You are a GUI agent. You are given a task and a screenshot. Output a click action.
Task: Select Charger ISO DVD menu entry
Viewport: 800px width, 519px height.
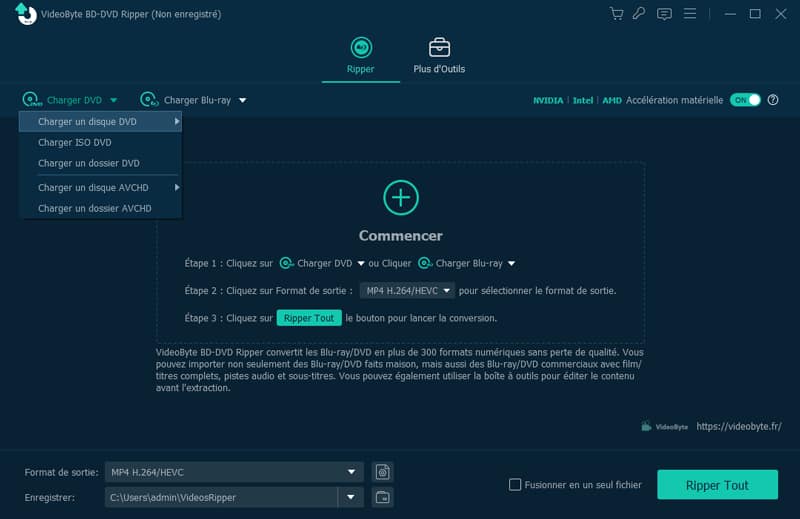coord(75,142)
